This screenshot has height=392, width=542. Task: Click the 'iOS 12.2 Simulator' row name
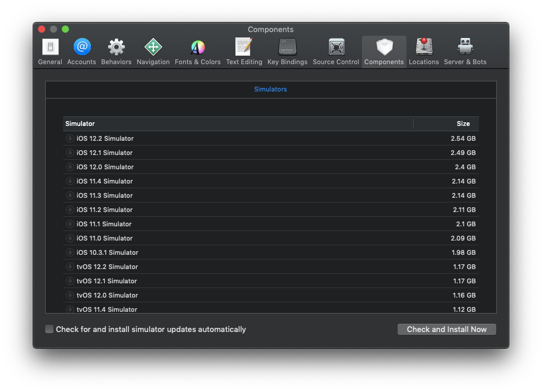coord(105,138)
